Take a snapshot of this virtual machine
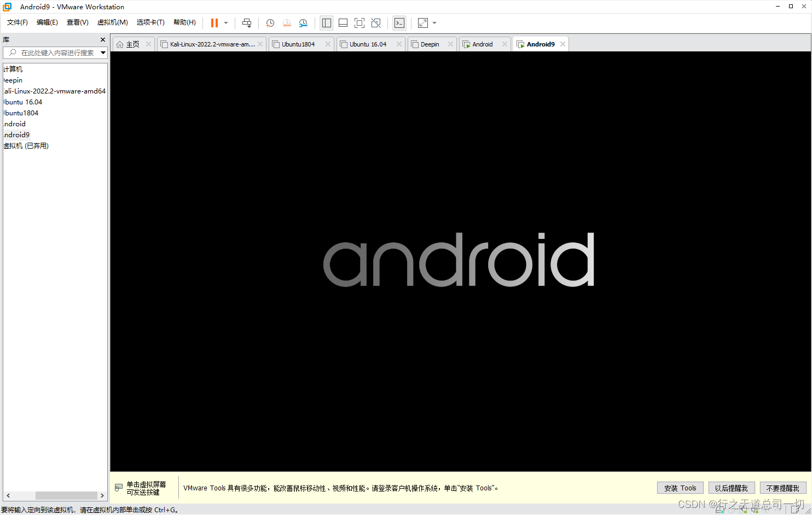 [270, 23]
